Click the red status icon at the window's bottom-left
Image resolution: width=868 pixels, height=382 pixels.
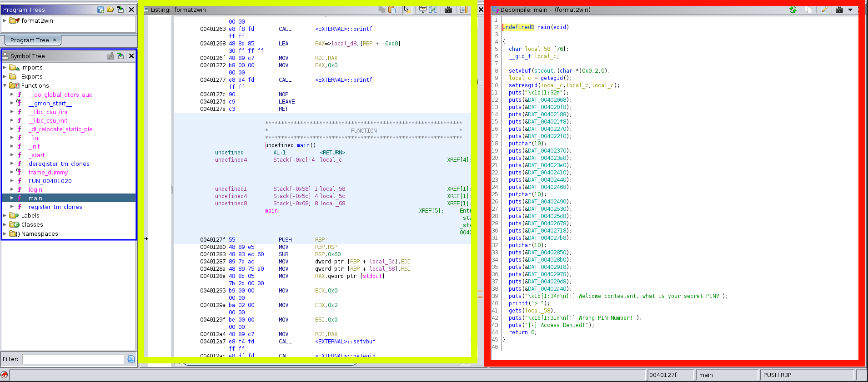(x=4, y=375)
